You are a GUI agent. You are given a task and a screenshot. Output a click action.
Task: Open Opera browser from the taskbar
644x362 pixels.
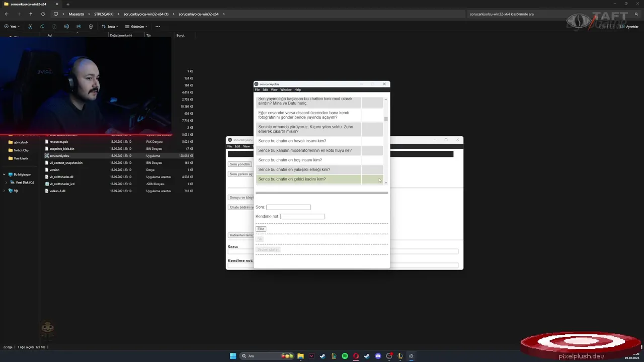click(x=356, y=356)
